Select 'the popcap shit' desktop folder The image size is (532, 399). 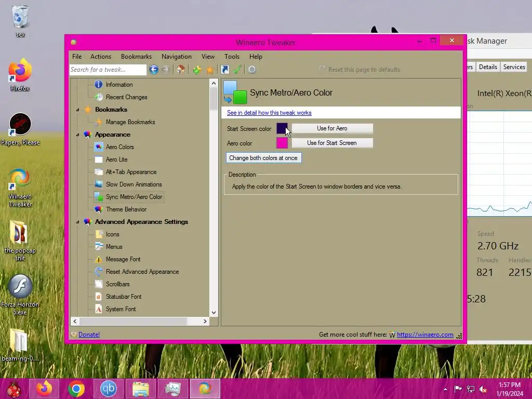tap(20, 241)
